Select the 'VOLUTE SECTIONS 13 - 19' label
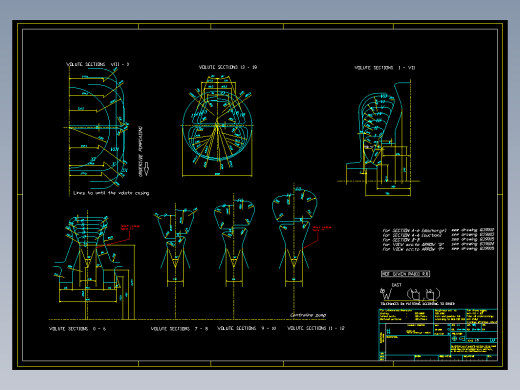The height and width of the screenshot is (390, 520). coord(228,67)
